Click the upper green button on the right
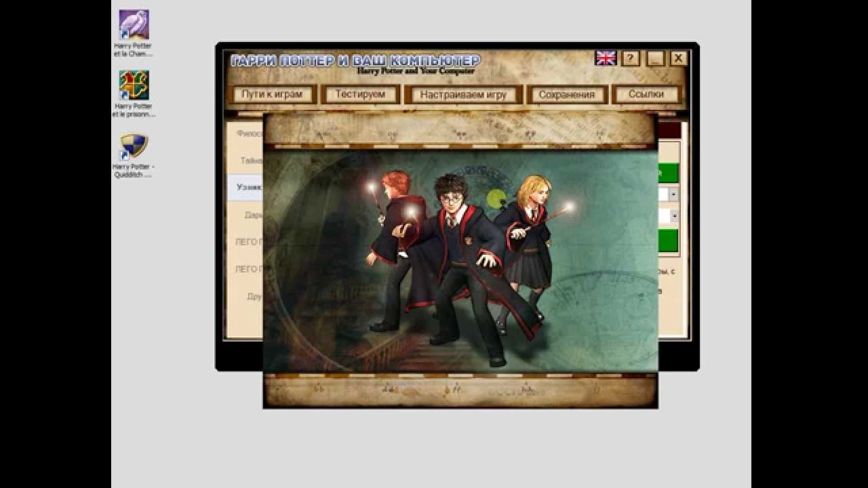 [669, 173]
